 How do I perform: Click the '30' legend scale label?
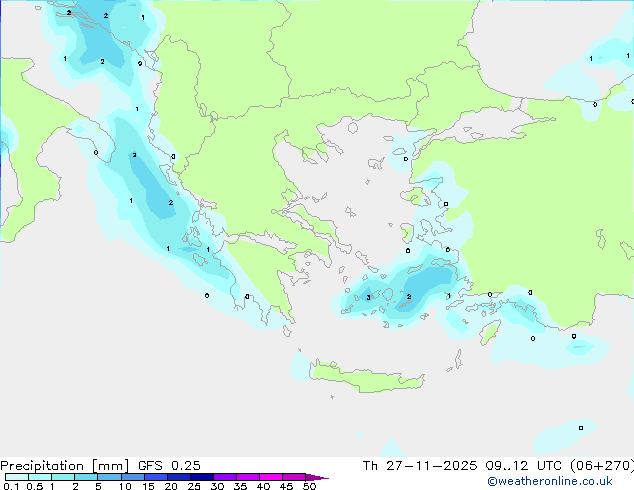pyautogui.click(x=217, y=486)
